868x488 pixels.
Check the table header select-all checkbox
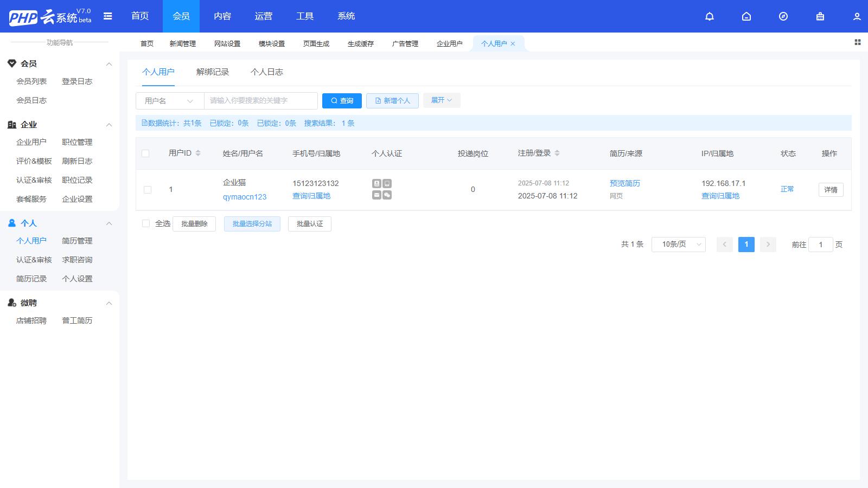coord(145,153)
